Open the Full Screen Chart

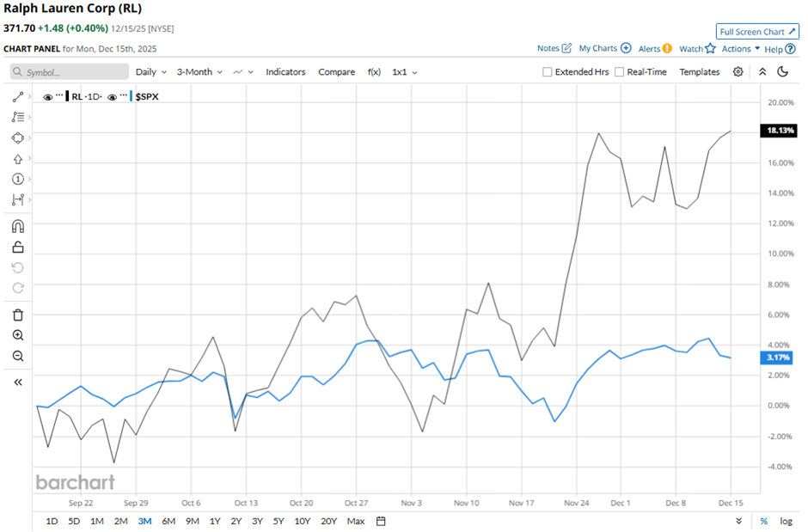(757, 32)
